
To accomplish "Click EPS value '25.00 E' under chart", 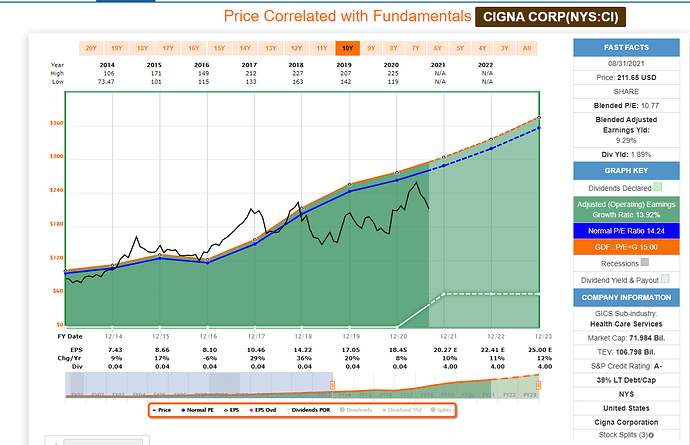I will click(540, 350).
